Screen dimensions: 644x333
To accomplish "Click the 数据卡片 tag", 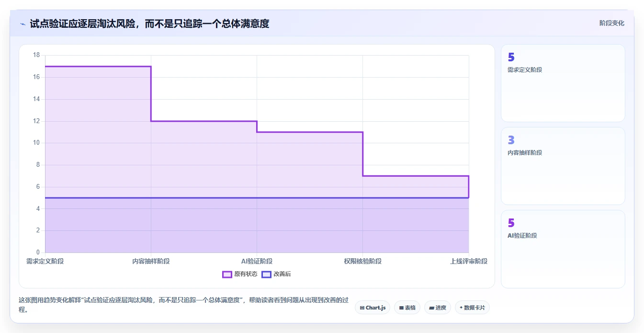I will tap(472, 308).
